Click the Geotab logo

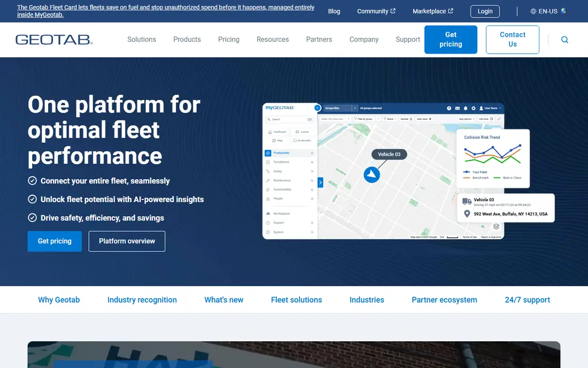[54, 40]
